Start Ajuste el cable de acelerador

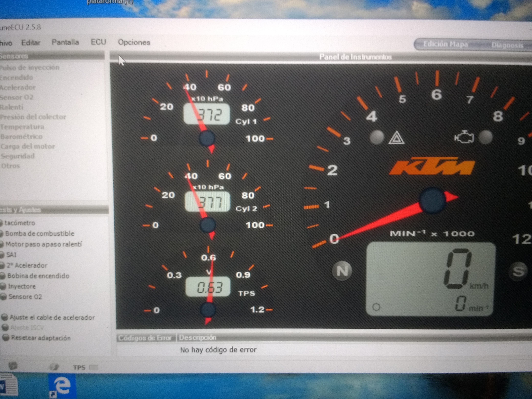tap(52, 317)
